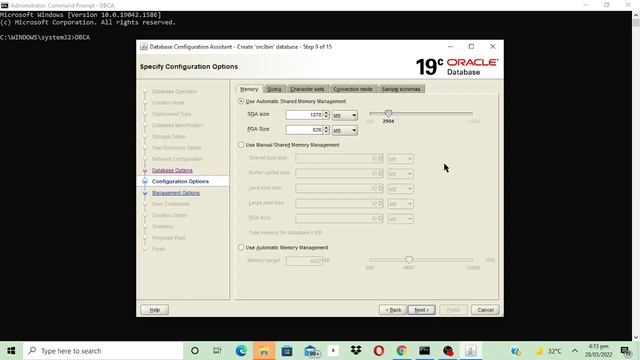Switch to the Sizing tab
The width and height of the screenshot is (640, 360).
[274, 89]
